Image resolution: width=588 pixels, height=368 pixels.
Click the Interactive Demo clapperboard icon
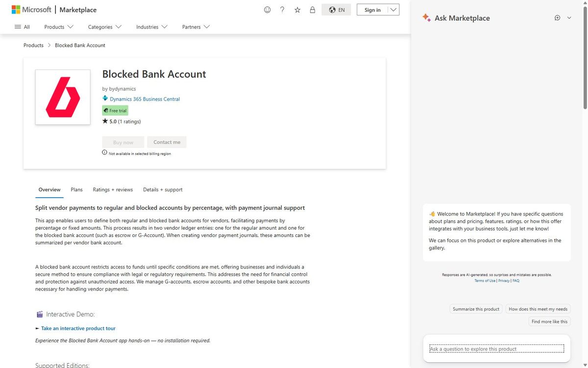40,314
